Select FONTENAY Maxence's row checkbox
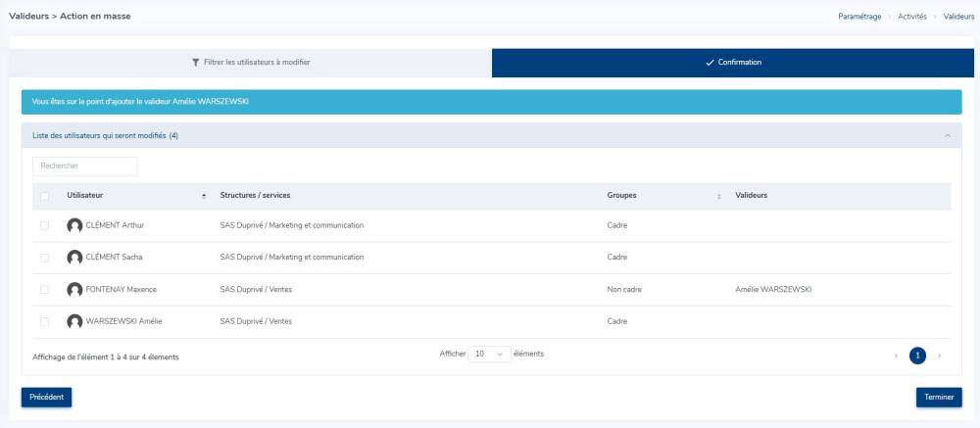 point(45,290)
